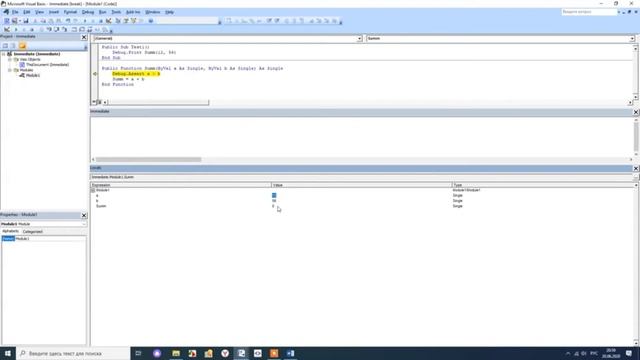Click Design Mode on the Debug toolbar

pos(7,29)
